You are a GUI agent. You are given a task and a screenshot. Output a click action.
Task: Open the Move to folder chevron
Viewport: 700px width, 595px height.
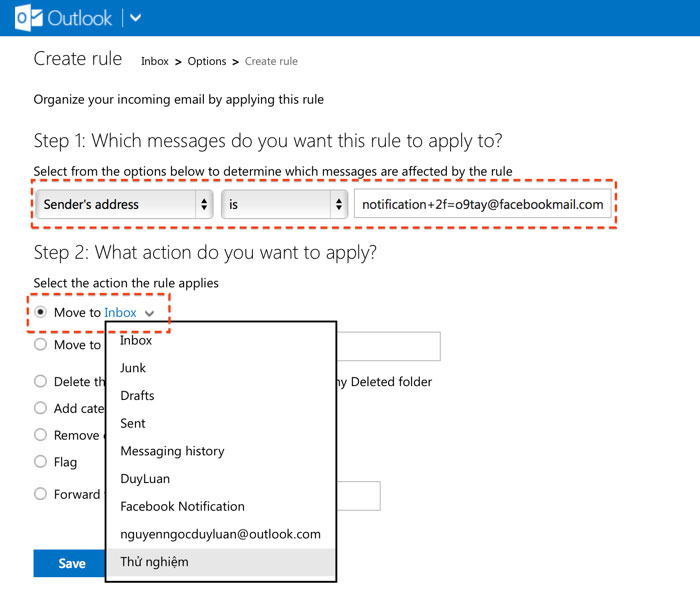point(150,313)
